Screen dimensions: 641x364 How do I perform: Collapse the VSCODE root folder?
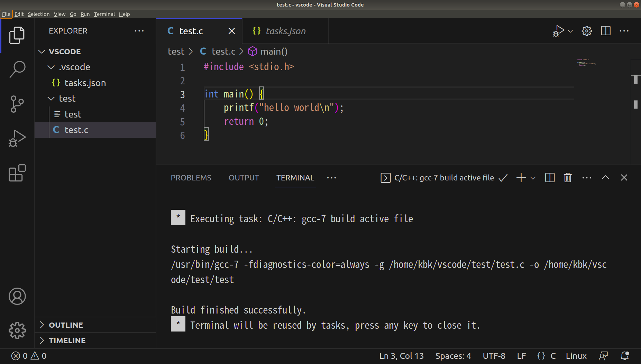pyautogui.click(x=95, y=52)
